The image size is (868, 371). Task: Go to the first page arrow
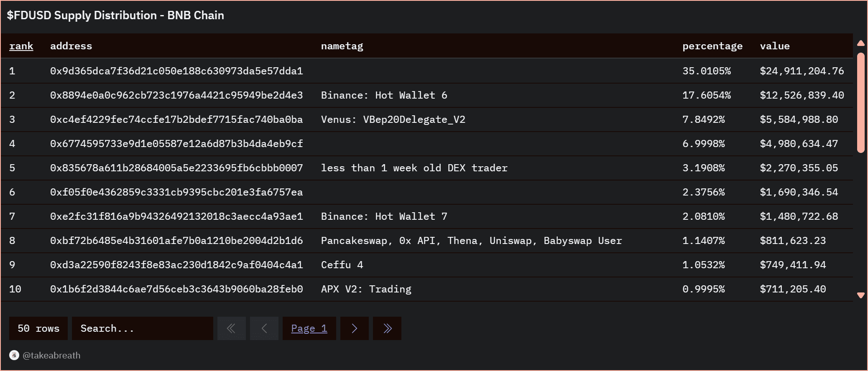click(x=231, y=328)
